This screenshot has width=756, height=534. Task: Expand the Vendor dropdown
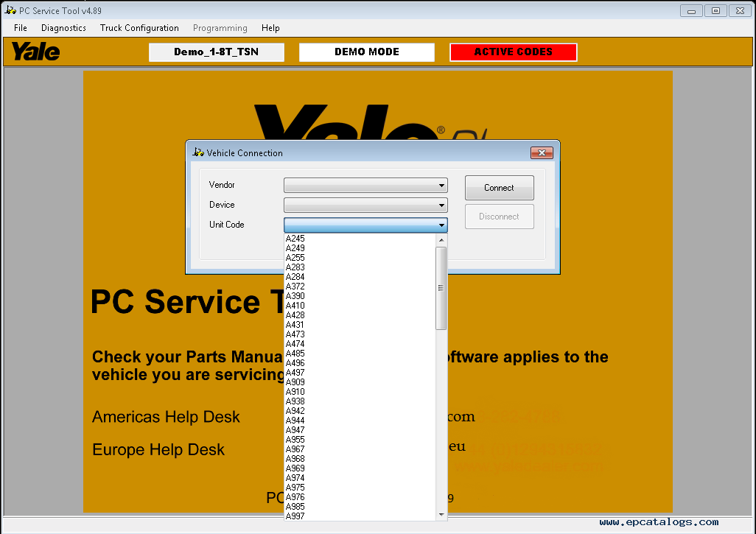click(441, 185)
